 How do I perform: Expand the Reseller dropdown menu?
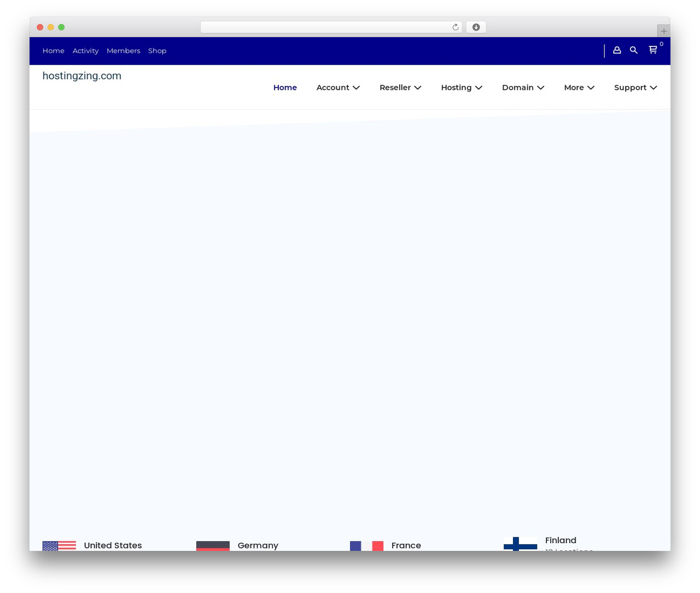[400, 88]
